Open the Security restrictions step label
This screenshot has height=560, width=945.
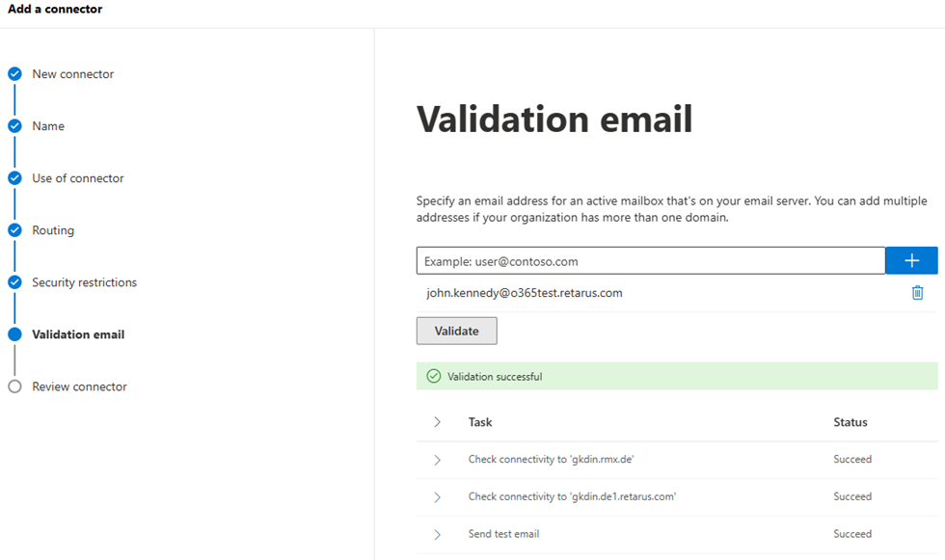pos(84,282)
